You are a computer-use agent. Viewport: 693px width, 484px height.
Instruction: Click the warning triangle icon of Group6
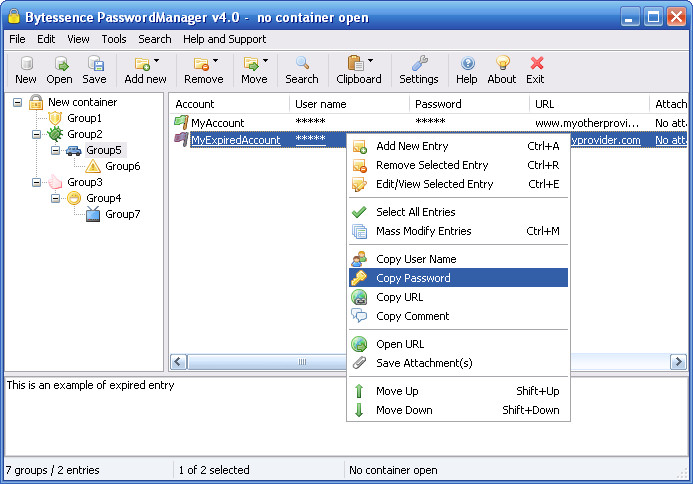point(92,166)
